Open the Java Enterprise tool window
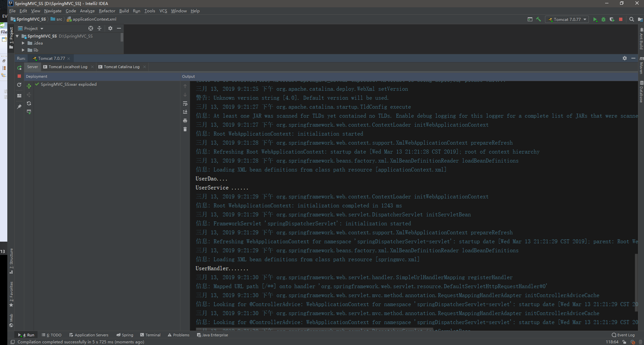 [212, 335]
